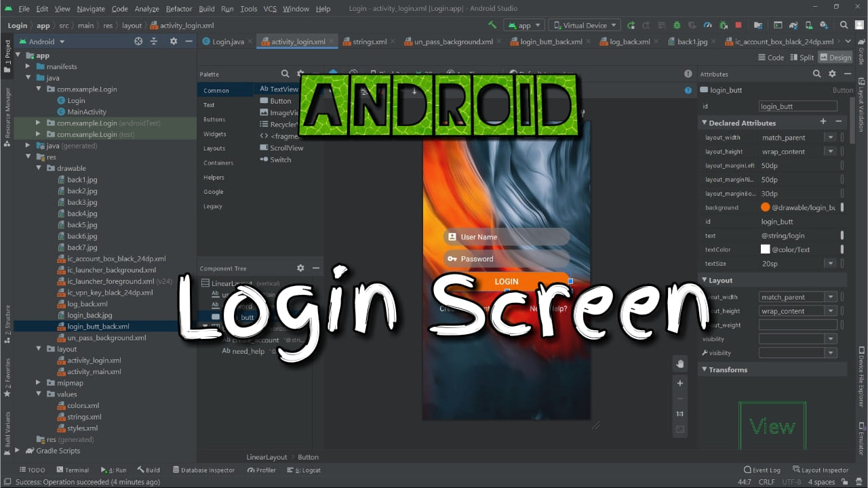This screenshot has height=488, width=868.
Task: Open the app run configuration dropdown
Action: click(524, 25)
